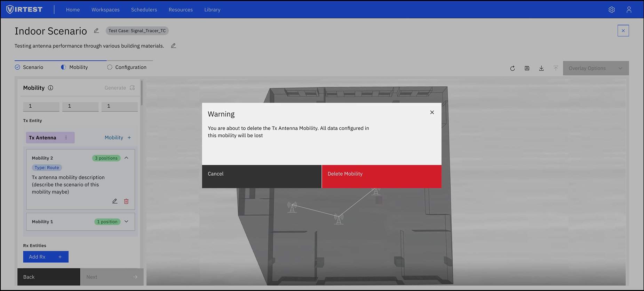The image size is (644, 291).
Task: Click the download icon in the toolbar
Action: (x=541, y=68)
